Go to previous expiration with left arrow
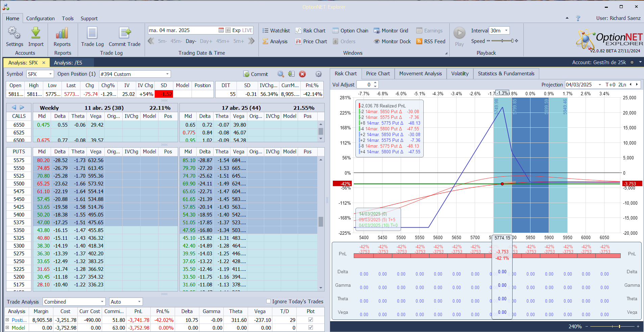 [14, 107]
